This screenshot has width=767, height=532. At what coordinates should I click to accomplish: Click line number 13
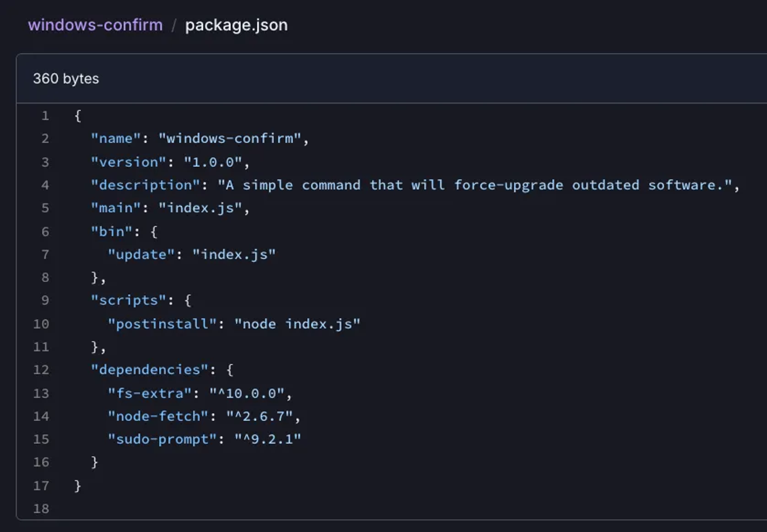41,393
